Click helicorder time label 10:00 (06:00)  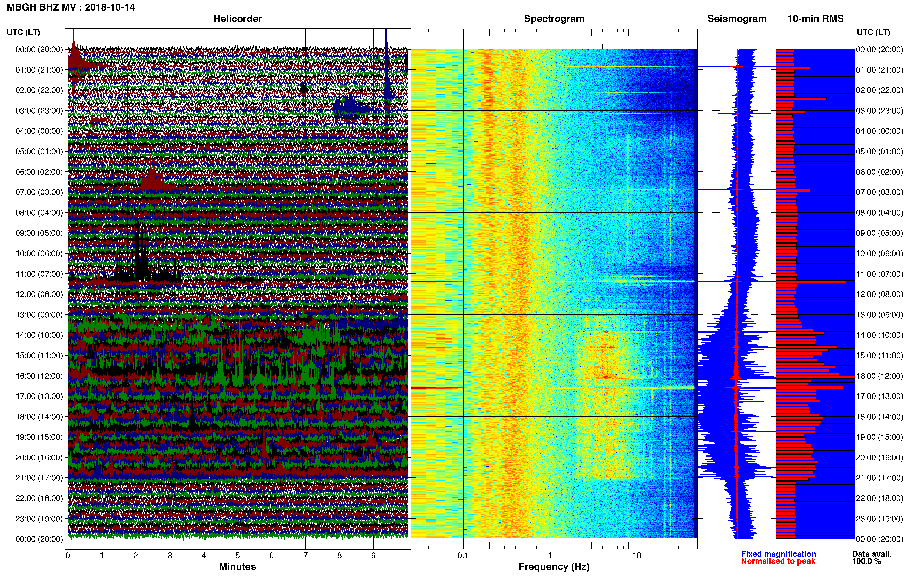(39, 253)
